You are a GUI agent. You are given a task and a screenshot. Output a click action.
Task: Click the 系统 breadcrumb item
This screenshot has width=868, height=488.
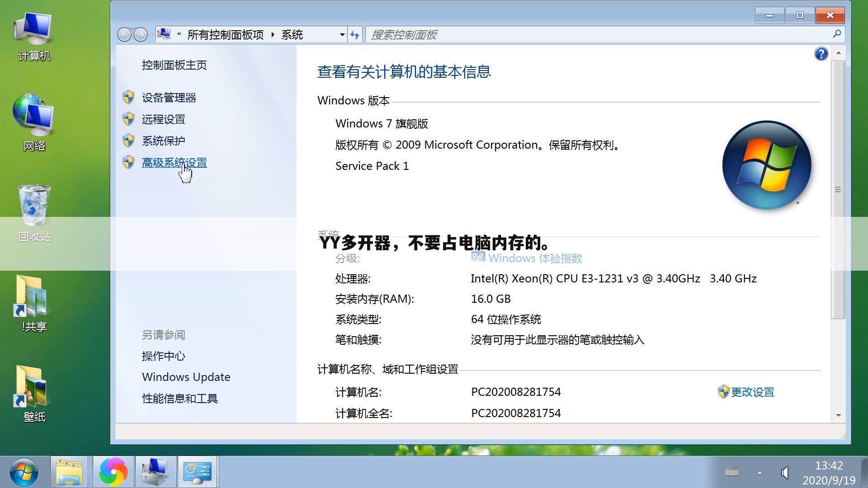point(292,35)
